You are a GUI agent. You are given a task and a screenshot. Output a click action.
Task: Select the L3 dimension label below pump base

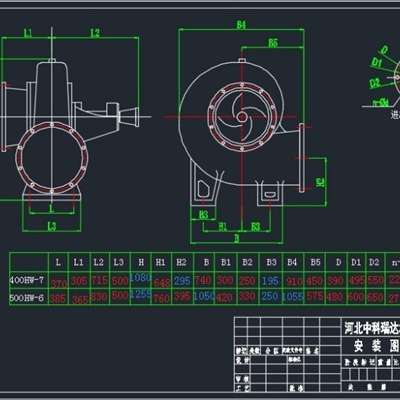click(52, 226)
